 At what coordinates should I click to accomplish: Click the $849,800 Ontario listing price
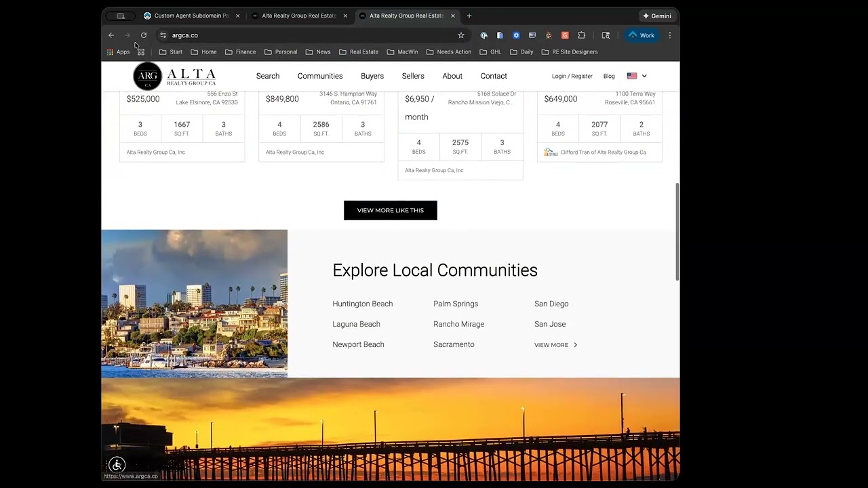282,99
